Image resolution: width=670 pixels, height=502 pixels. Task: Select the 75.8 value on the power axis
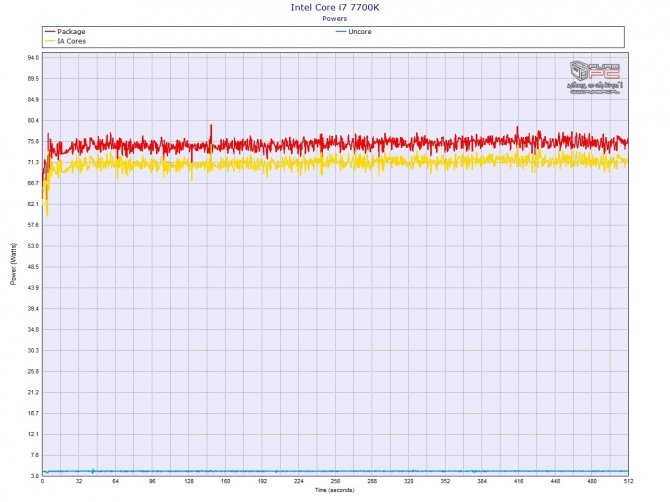(x=33, y=141)
